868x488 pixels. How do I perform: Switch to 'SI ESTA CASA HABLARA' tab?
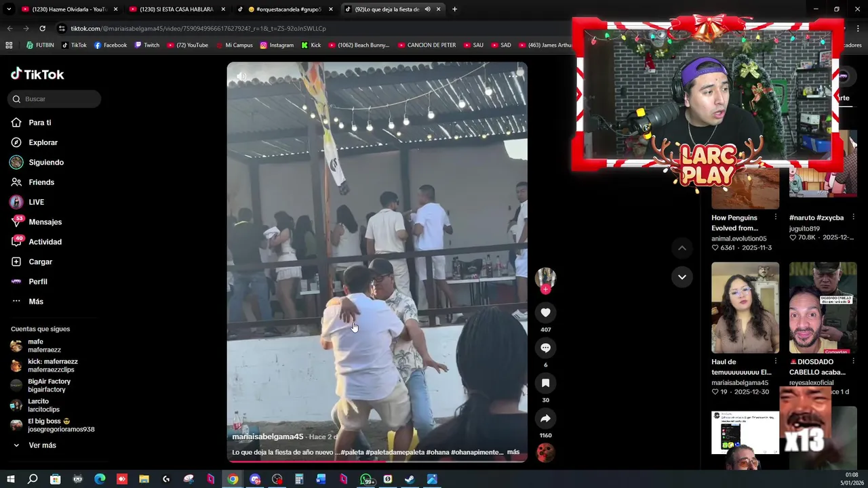(178, 9)
